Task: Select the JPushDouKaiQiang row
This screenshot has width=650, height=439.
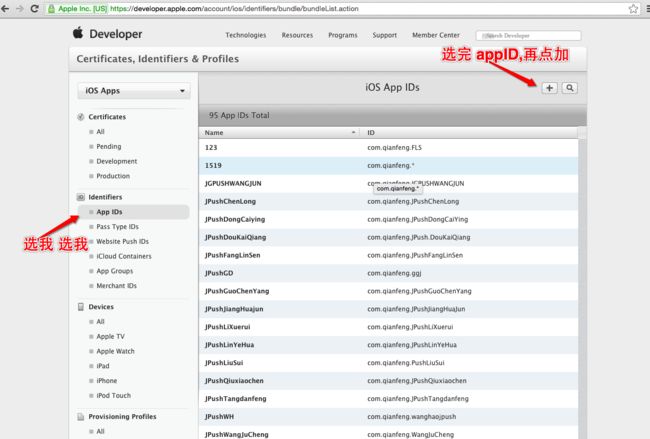Action: coord(388,237)
